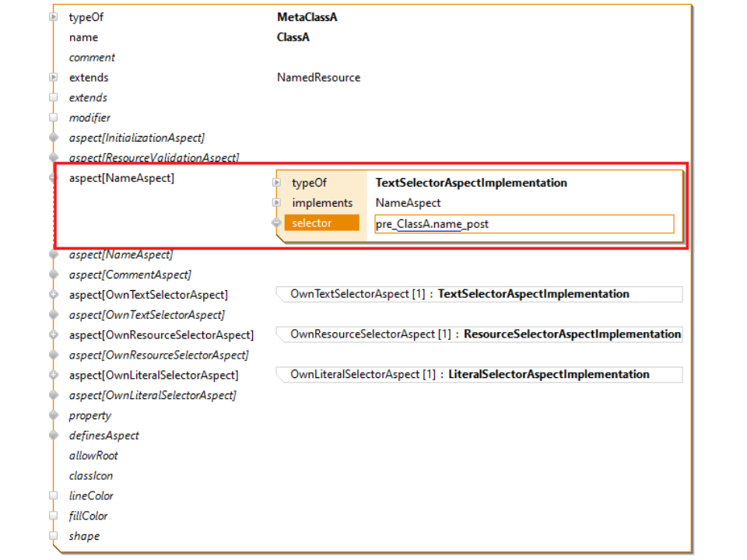The width and height of the screenshot is (747, 560).
Task: Click the NamedResource reference value
Action: pyautogui.click(x=318, y=78)
